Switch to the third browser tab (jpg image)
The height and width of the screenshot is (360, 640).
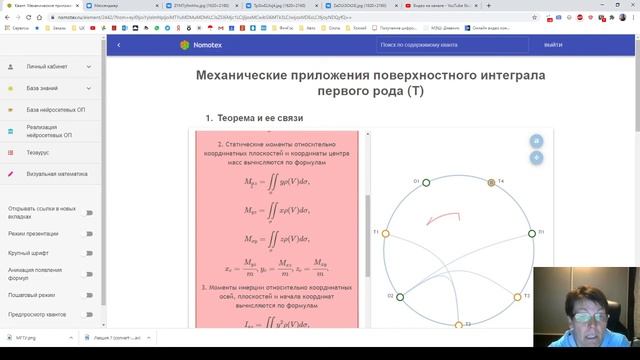click(x=202, y=6)
